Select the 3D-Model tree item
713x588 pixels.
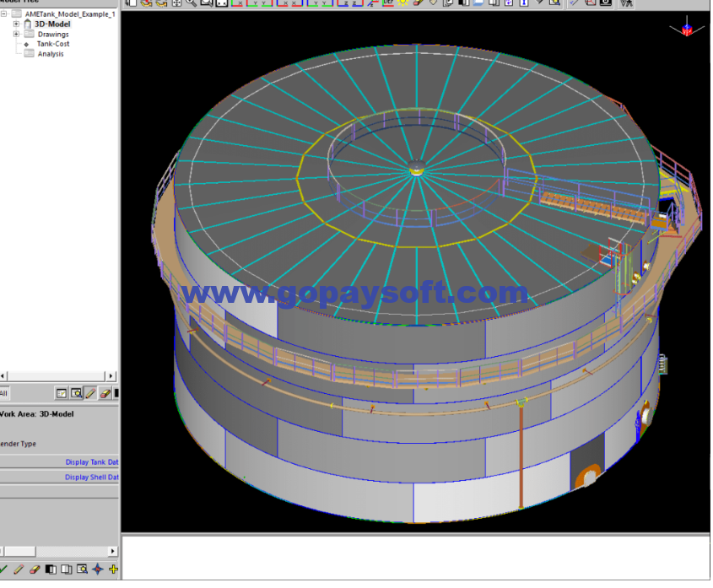click(x=53, y=24)
